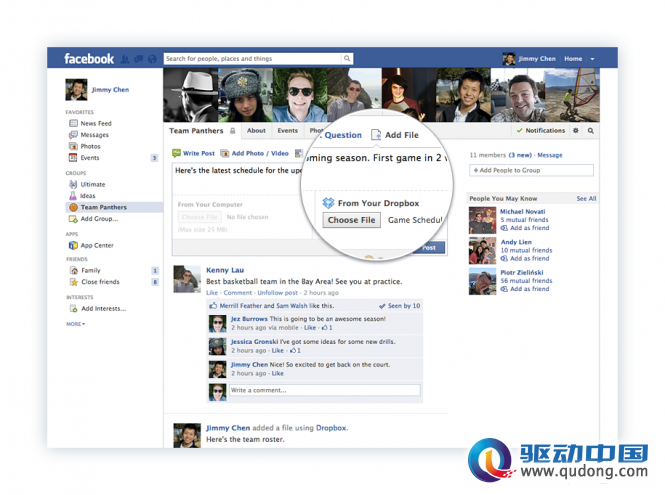Switch to the Events tab
Screen dimensions: 665x495
coord(288,131)
